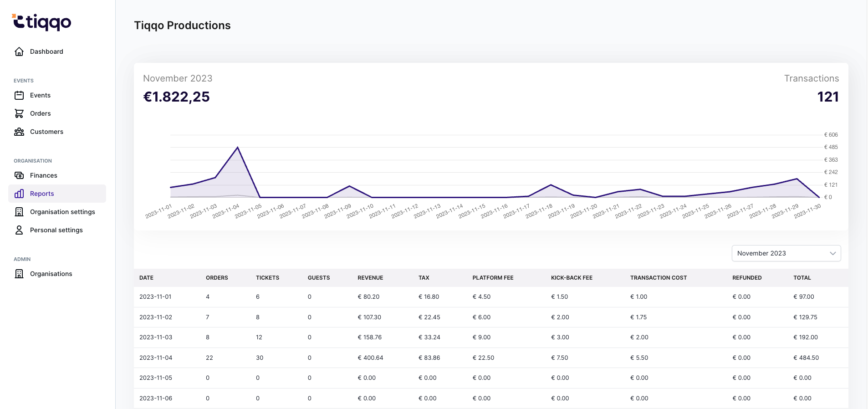Click the orders count 22
This screenshot has width=868, height=409.
tap(209, 358)
